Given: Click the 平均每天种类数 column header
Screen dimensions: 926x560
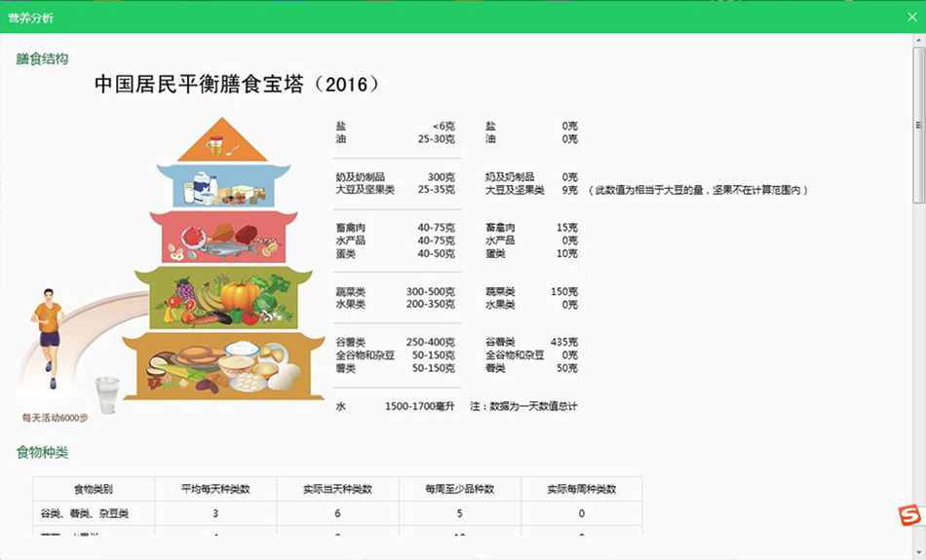Looking at the screenshot, I should click(215, 489).
